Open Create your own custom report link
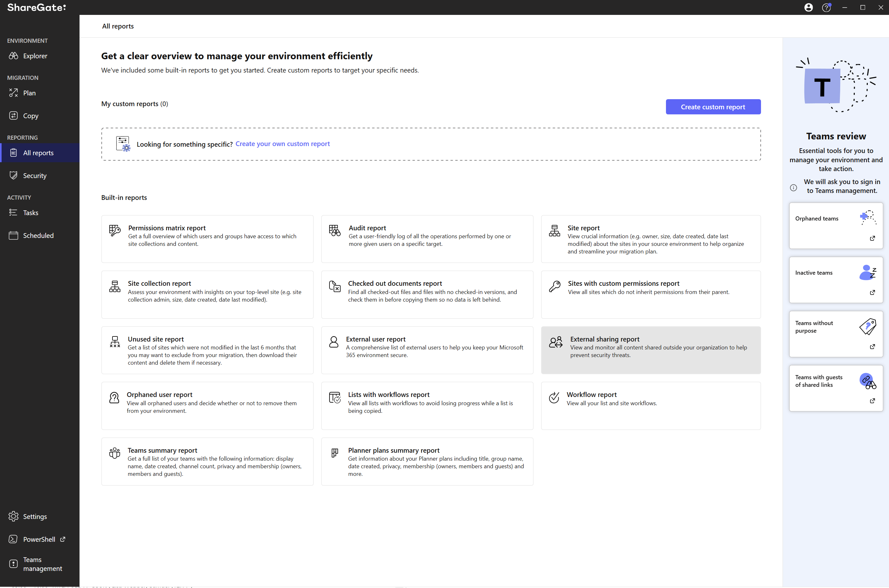889x588 pixels. pos(283,144)
